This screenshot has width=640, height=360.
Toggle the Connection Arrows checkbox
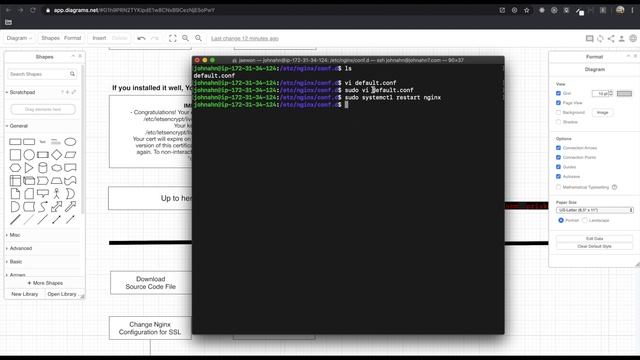click(558, 148)
